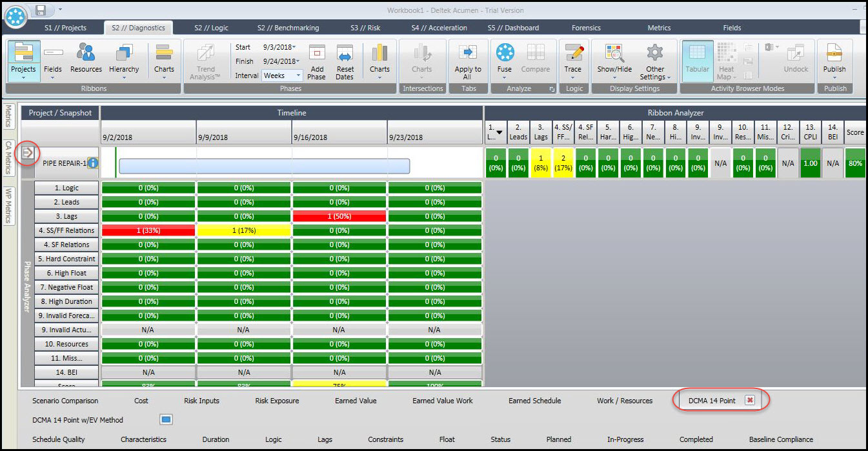Click the PIPE REPAIR-1 Gantt bar

pyautogui.click(x=265, y=166)
